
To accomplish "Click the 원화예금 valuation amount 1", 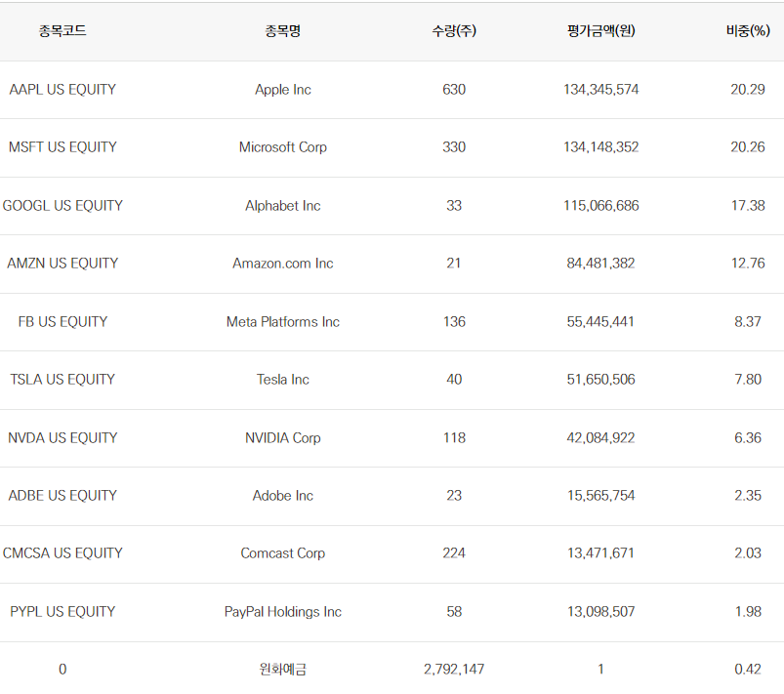I will click(601, 669).
